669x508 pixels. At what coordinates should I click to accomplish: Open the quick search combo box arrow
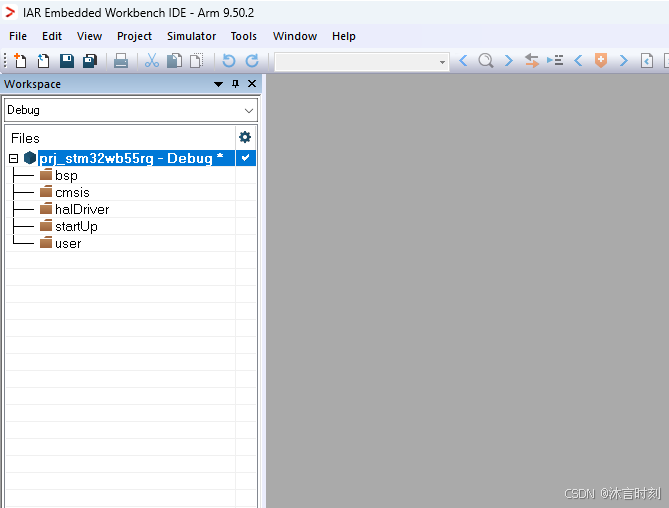pyautogui.click(x=442, y=62)
